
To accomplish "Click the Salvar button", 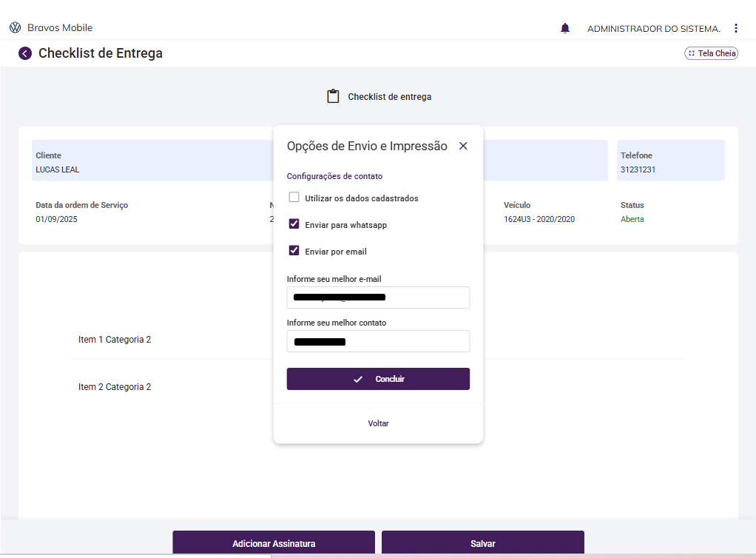I will tap(482, 543).
